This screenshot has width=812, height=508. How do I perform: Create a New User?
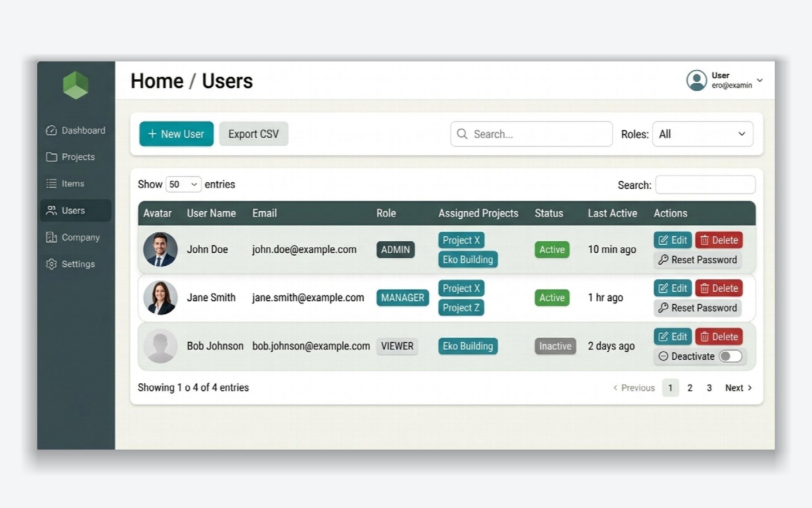(176, 134)
